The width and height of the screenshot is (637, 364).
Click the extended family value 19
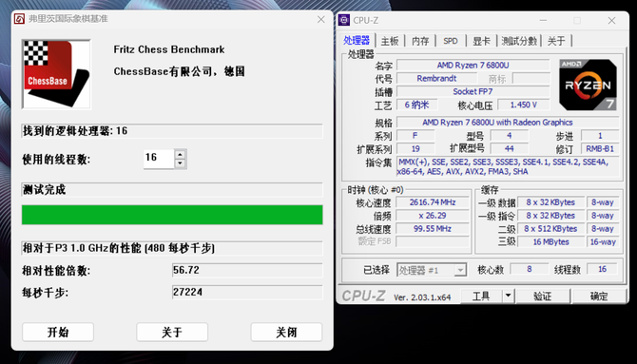415,148
